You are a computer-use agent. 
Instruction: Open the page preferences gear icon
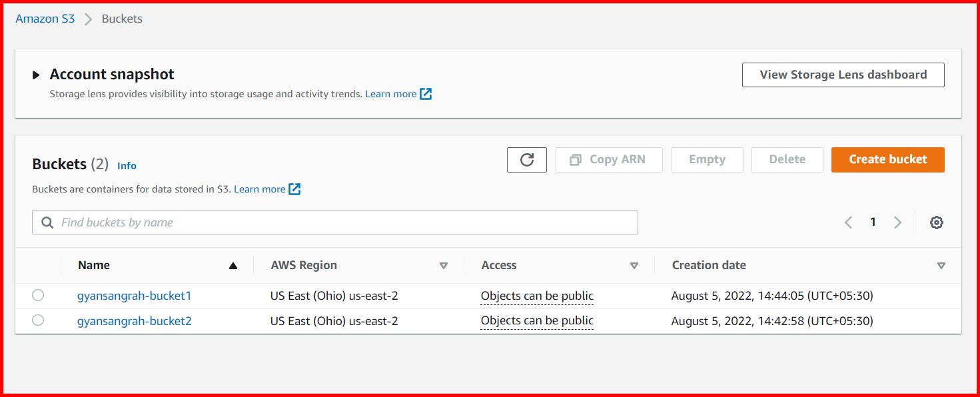tap(935, 222)
